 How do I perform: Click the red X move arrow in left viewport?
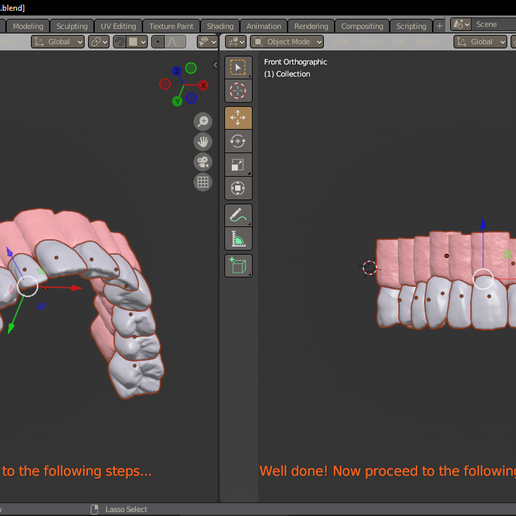click(77, 288)
